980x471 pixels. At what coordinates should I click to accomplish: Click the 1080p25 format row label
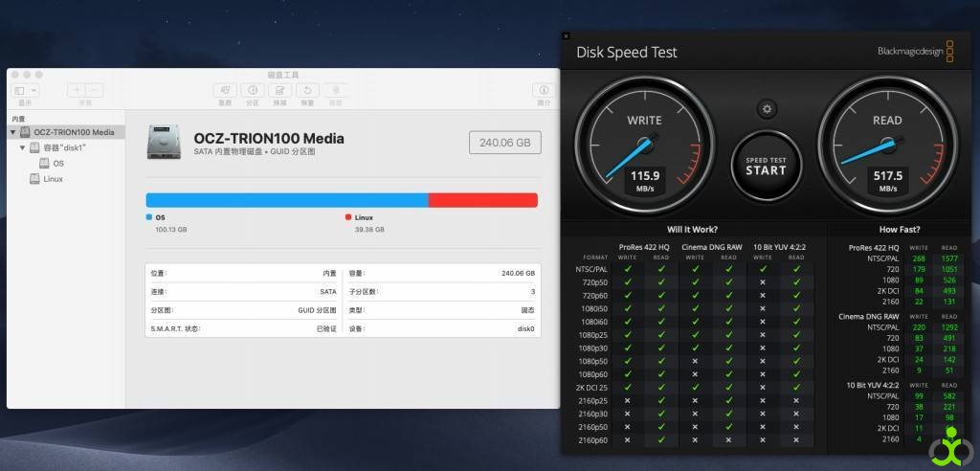tap(595, 335)
